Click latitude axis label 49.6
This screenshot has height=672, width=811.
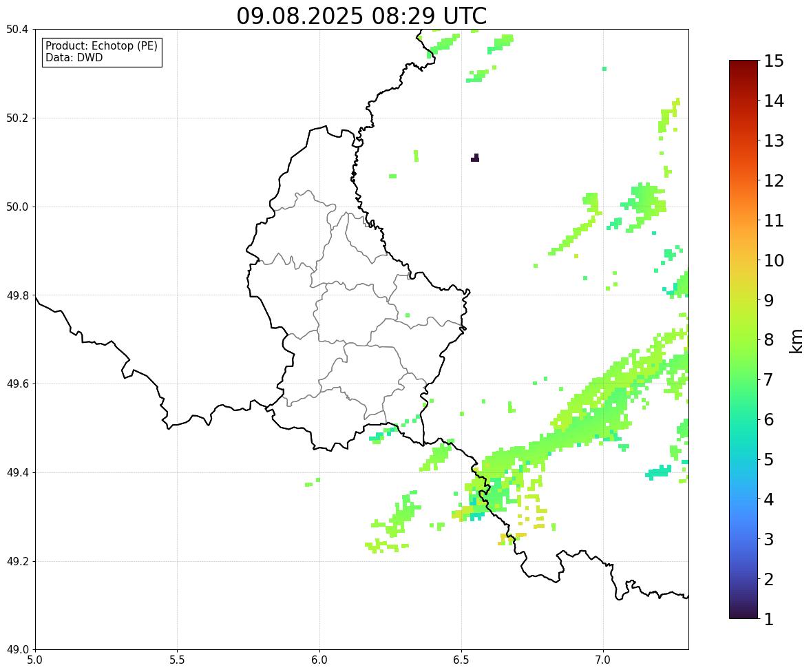pyautogui.click(x=17, y=384)
